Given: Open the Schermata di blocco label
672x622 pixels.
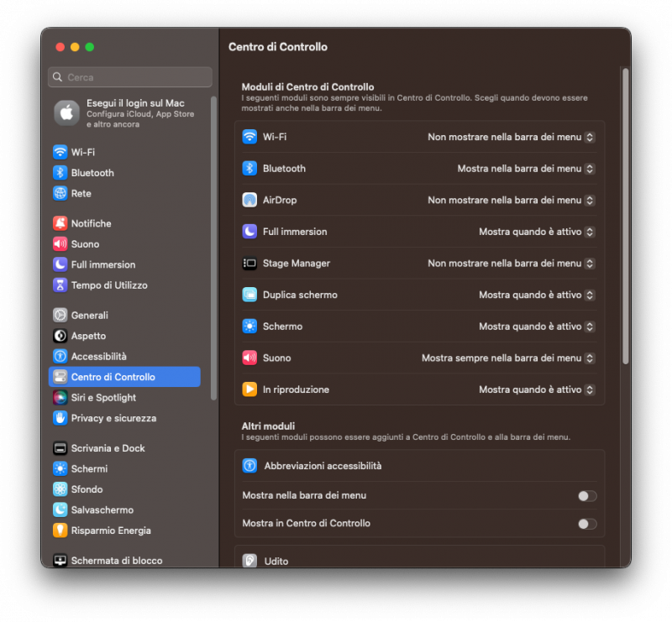Looking at the screenshot, I should pyautogui.click(x=117, y=561).
